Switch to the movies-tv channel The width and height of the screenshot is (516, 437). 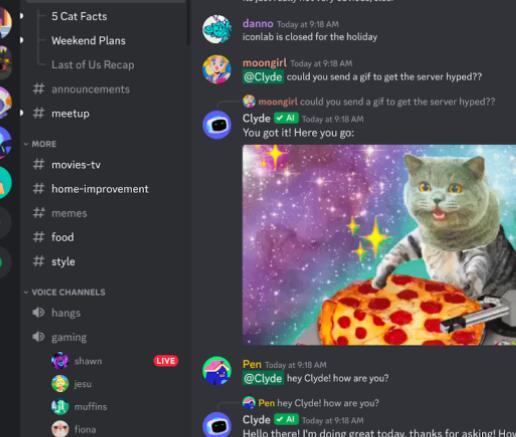pos(76,165)
